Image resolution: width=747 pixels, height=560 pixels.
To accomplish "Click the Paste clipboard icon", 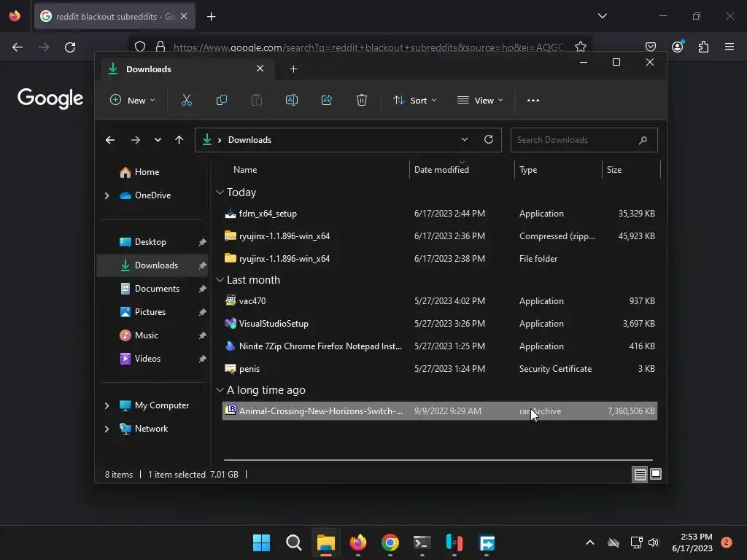I will [256, 100].
